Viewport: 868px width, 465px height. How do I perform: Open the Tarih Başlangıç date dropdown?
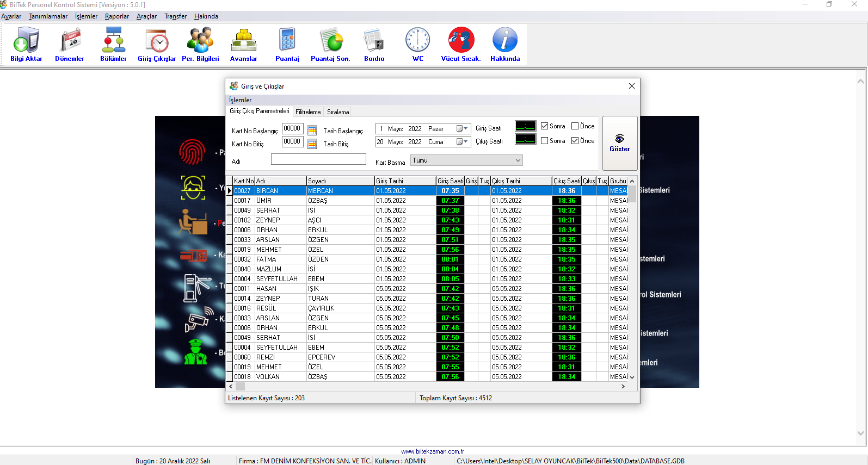point(462,129)
